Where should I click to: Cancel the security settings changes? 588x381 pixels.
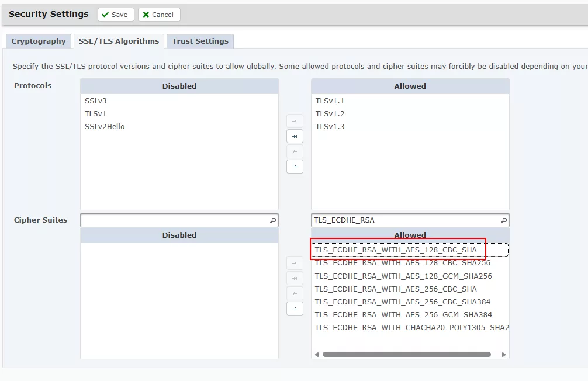point(159,15)
